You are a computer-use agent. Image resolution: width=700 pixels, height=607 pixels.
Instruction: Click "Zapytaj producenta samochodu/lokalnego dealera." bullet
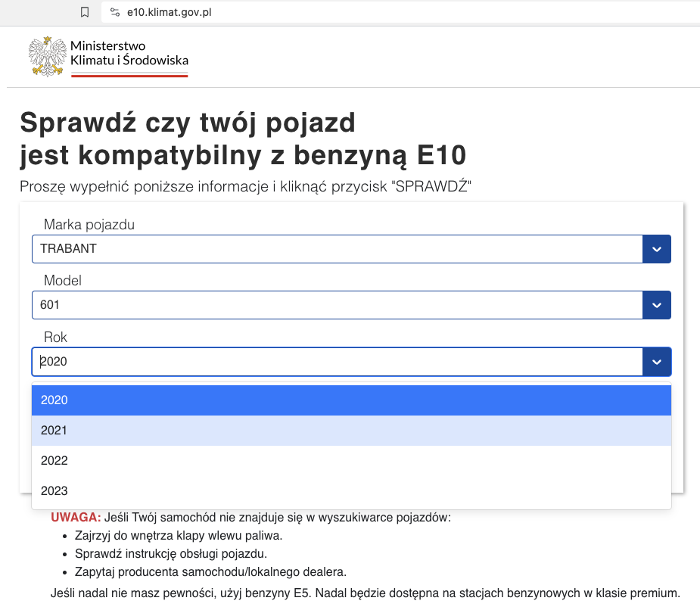pos(210,572)
